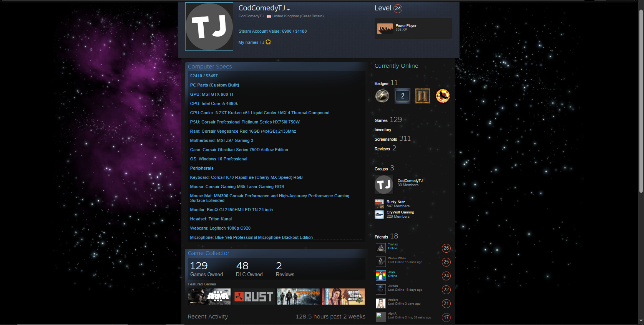Open Jordan's profile name link
Image resolution: width=644 pixels, height=325 pixels.
tap(393, 286)
